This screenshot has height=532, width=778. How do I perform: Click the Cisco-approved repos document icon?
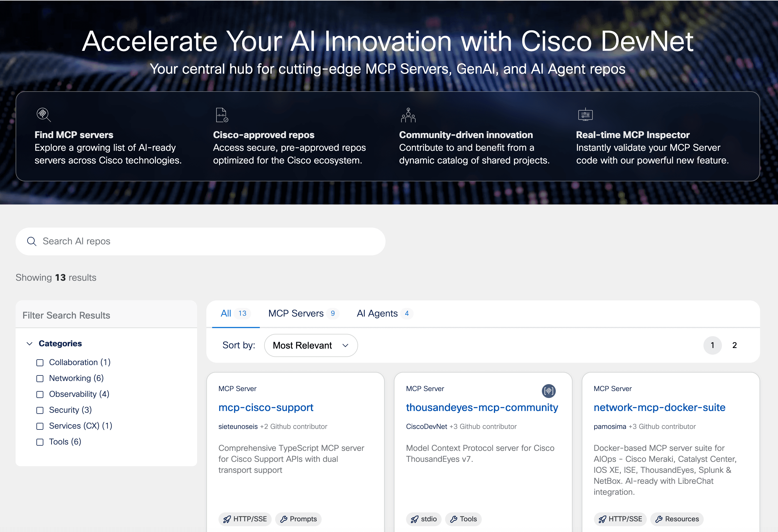[221, 115]
